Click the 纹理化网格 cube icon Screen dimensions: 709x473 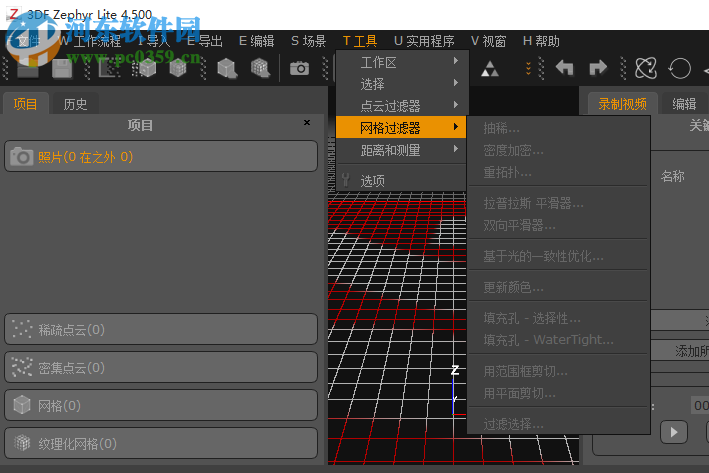point(22,443)
